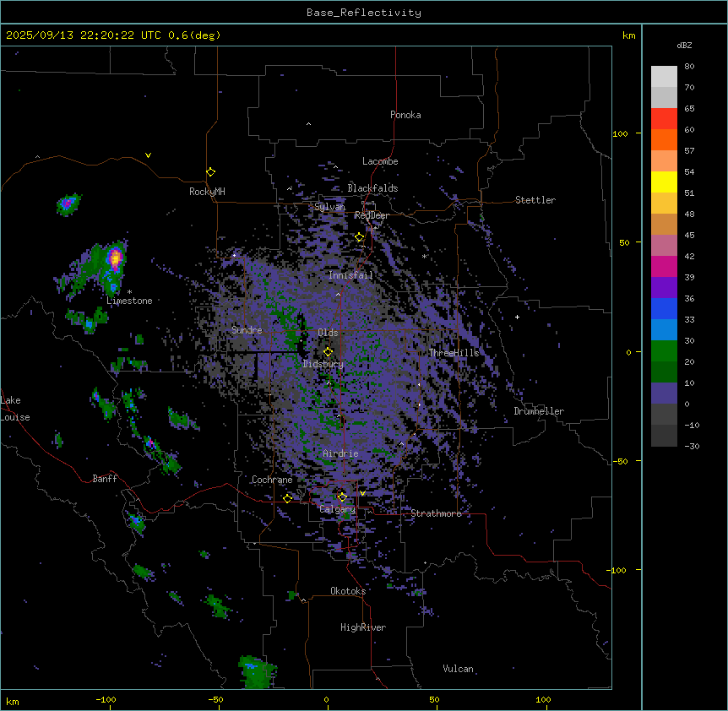Click the yellow 54 dBZ legend swatch
Image resolution: width=728 pixels, height=711 pixels.
tap(664, 182)
